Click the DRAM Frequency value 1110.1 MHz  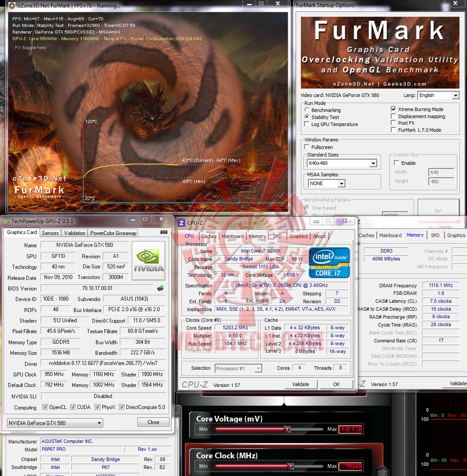[x=441, y=285]
